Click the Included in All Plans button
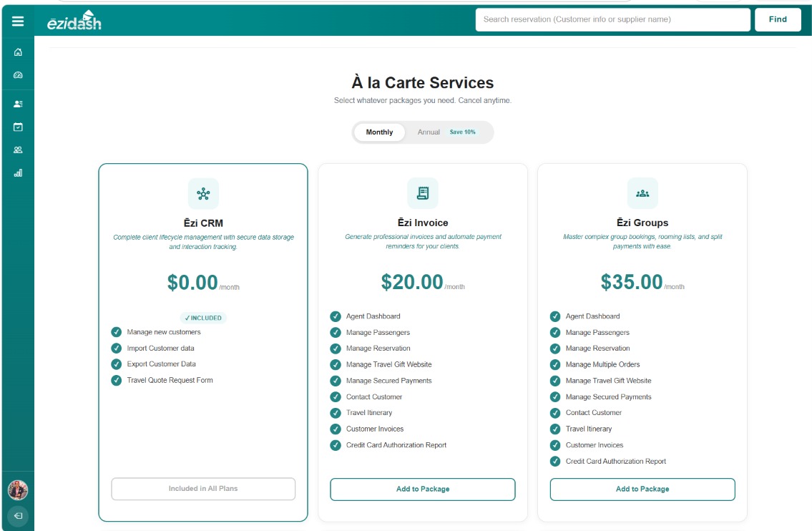The width and height of the screenshot is (812, 531). (x=203, y=489)
